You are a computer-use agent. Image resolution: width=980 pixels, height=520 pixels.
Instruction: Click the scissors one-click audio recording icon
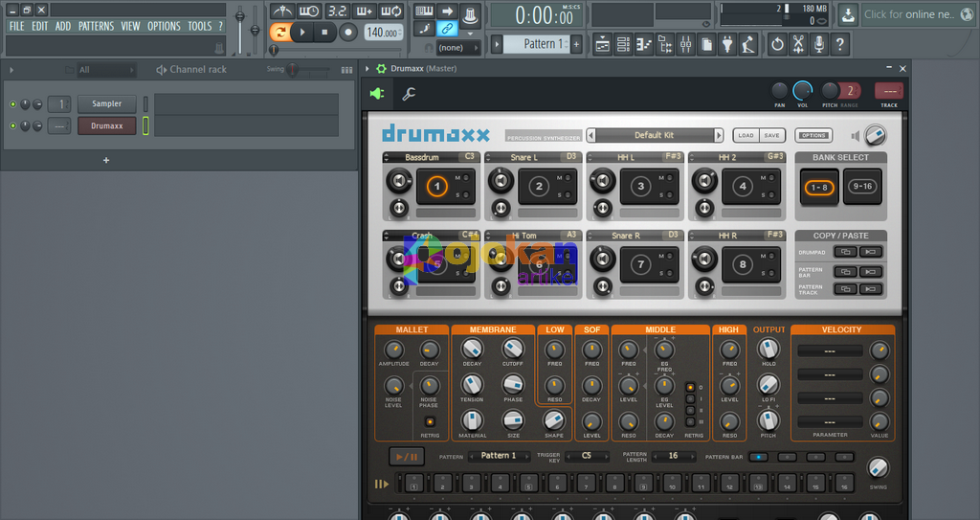798,44
